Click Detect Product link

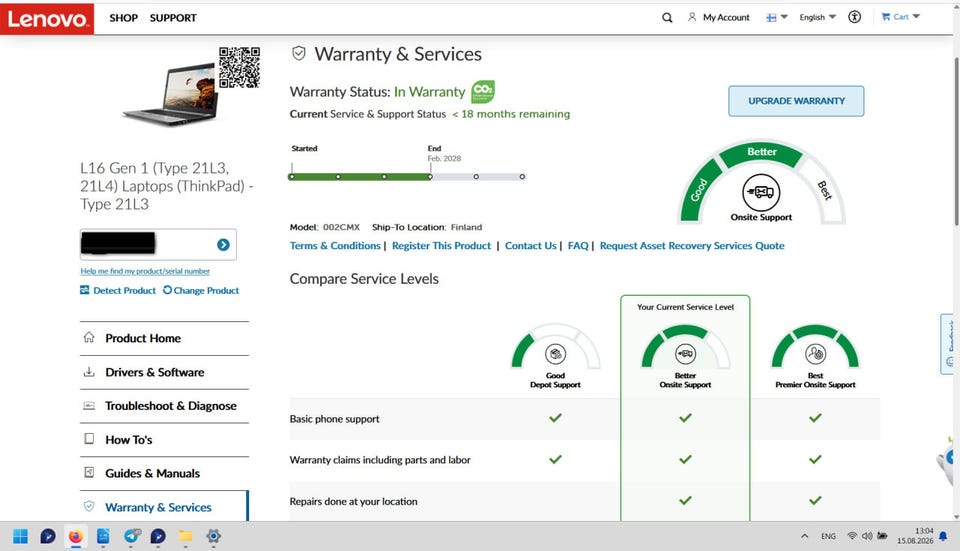pyautogui.click(x=118, y=290)
